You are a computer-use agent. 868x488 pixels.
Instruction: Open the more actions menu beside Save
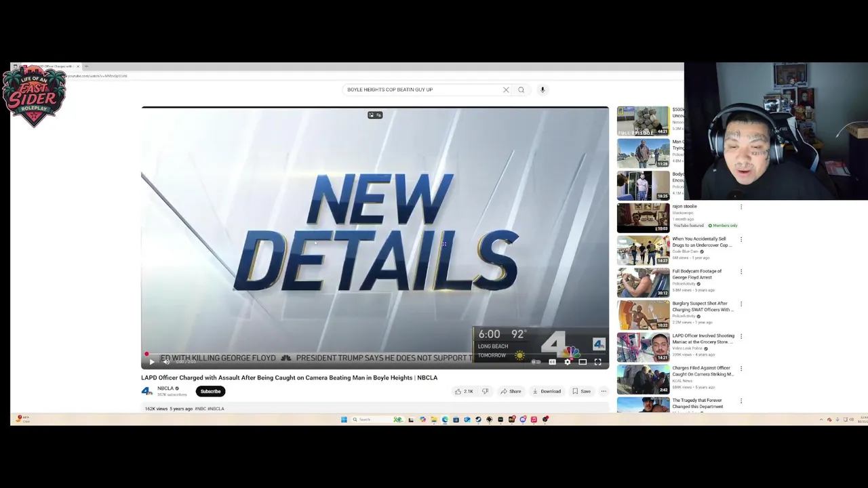[604, 391]
